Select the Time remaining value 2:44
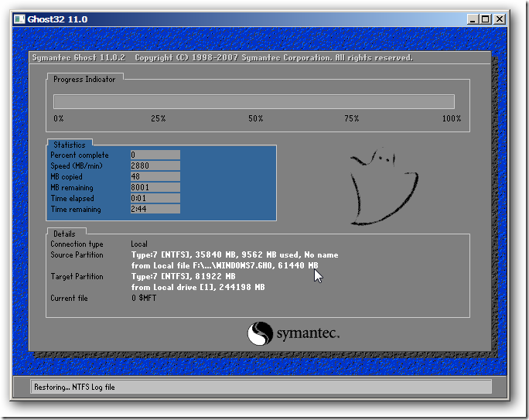This screenshot has width=529, height=420. tap(155, 209)
